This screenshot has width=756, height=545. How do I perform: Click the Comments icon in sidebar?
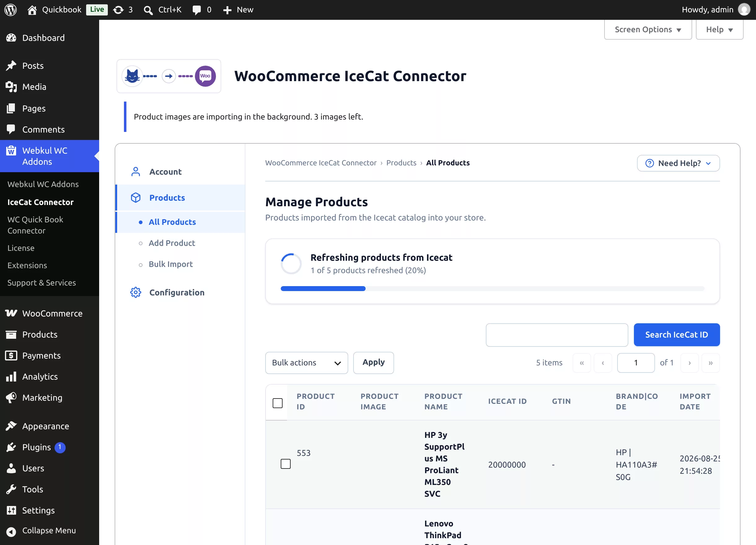coord(11,129)
